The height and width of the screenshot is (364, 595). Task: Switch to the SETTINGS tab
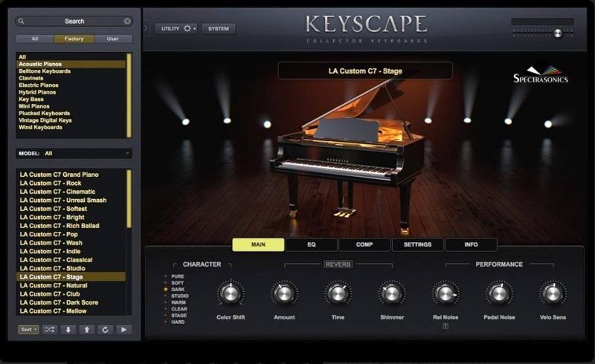click(x=417, y=244)
